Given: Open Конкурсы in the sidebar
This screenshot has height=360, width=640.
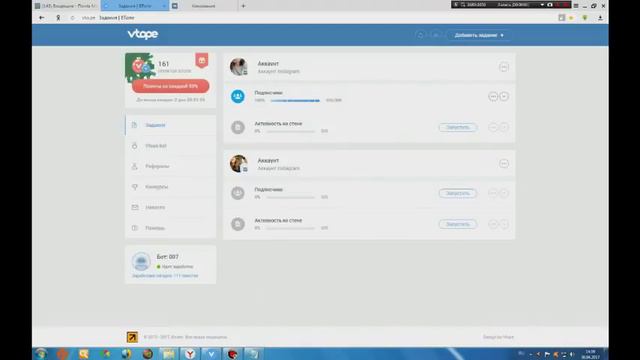Looking at the screenshot, I should pyautogui.click(x=171, y=187).
